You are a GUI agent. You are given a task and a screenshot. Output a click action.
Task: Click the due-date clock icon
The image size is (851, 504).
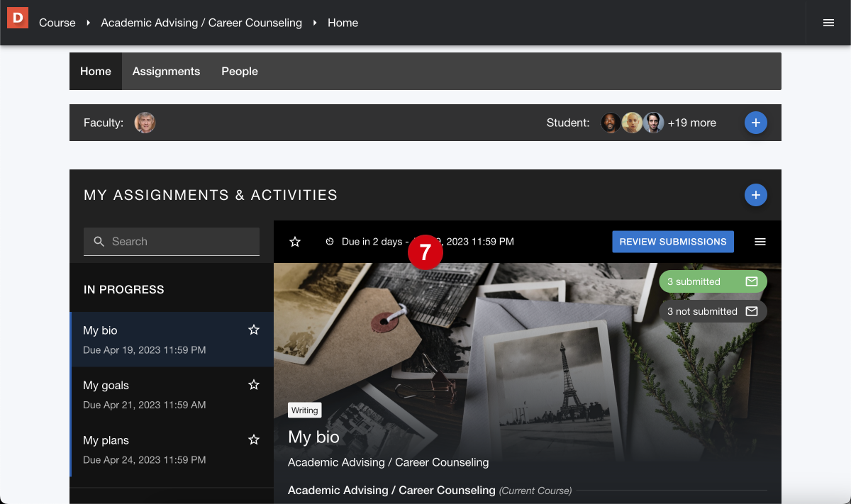pos(330,242)
